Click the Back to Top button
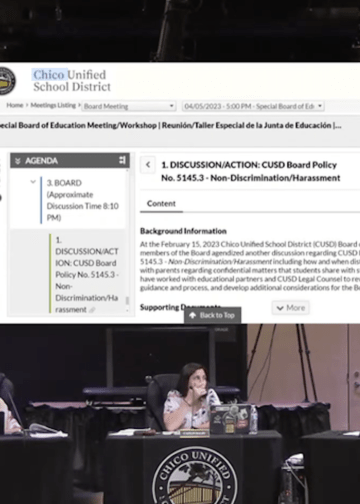The image size is (360, 504). [212, 315]
